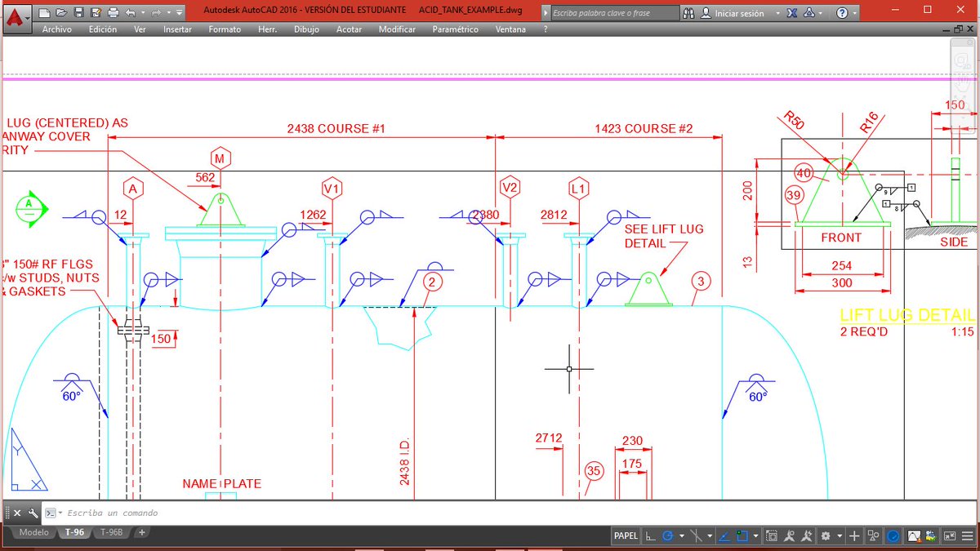
Task: Click the binoculars search icon
Action: pyautogui.click(x=688, y=13)
